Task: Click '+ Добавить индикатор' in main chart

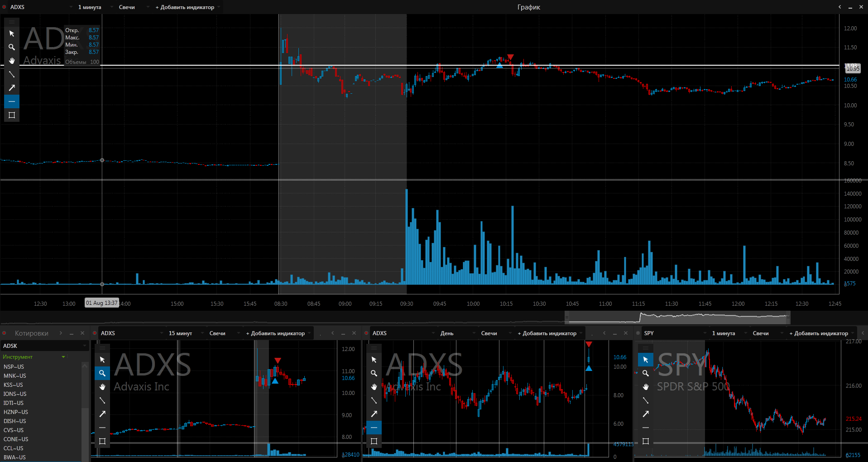Action: pos(187,7)
